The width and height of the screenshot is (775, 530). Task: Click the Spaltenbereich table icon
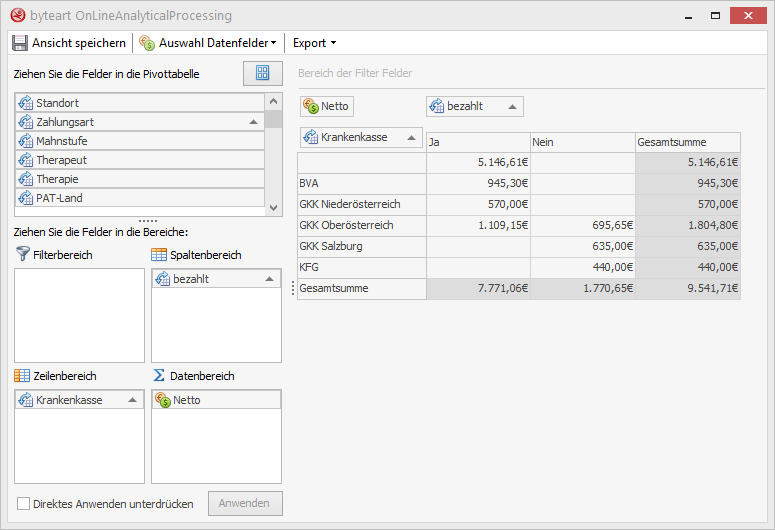(159, 255)
